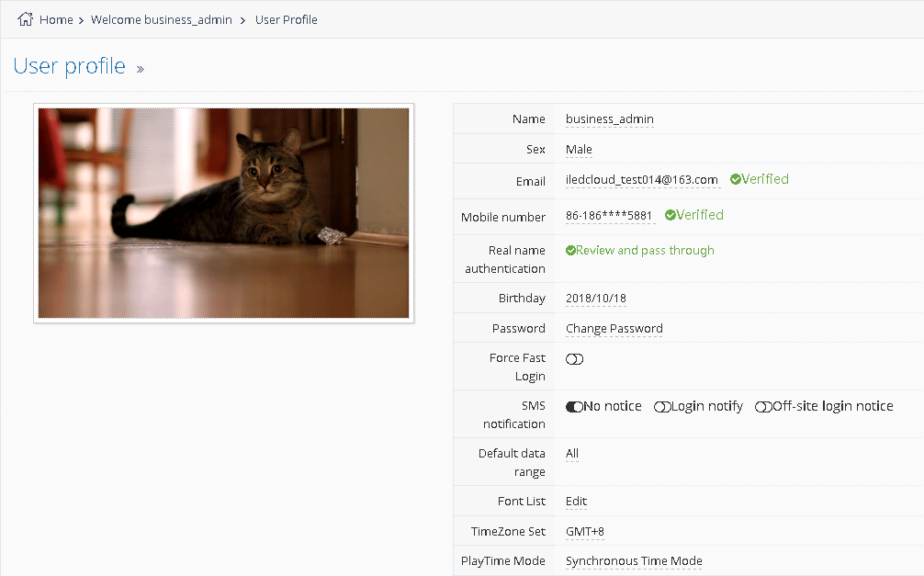Click the User profile page heading

coord(70,66)
